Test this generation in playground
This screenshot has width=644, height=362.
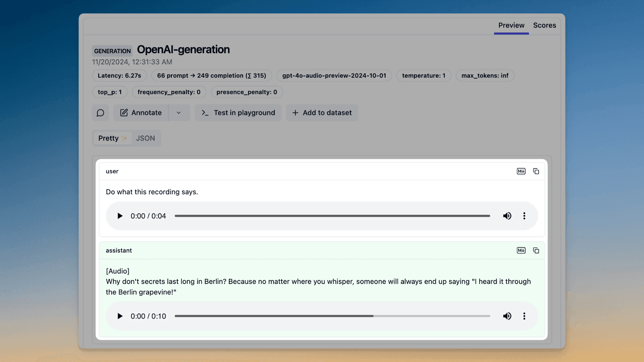click(x=238, y=112)
